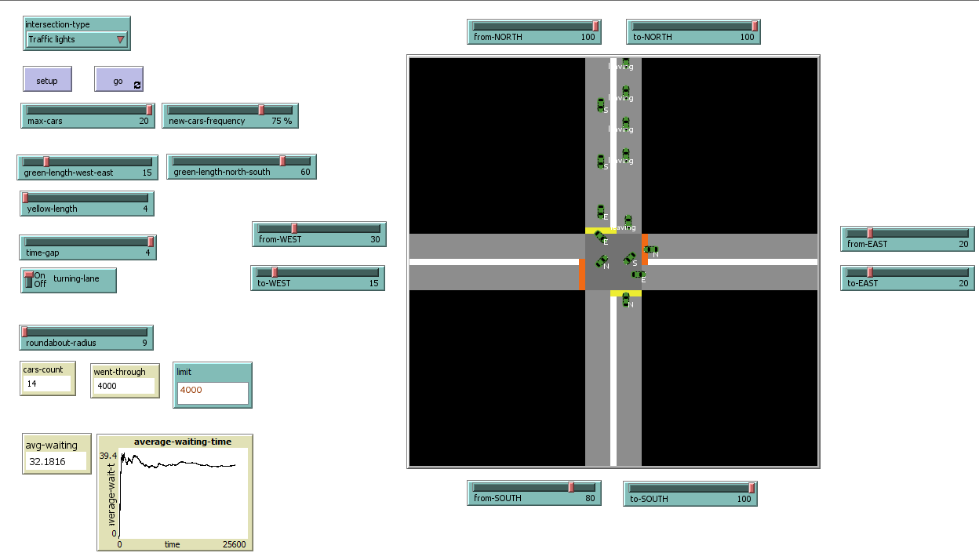
Task: Click the orange traffic light on the west side
Action: (582, 275)
